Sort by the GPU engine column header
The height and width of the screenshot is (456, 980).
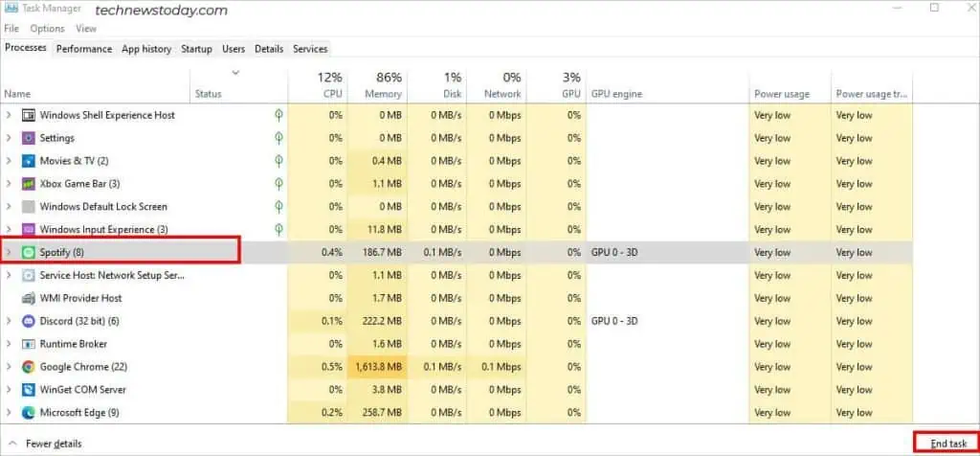coord(667,85)
